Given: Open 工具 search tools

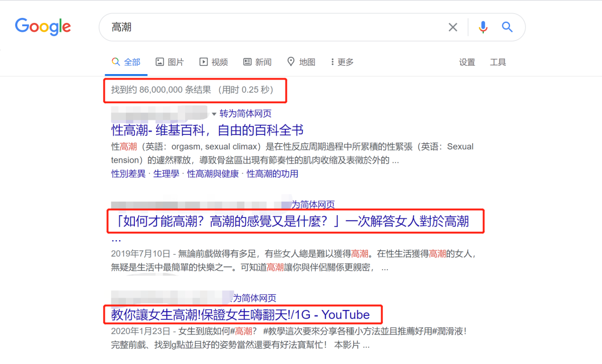Looking at the screenshot, I should pos(498,62).
